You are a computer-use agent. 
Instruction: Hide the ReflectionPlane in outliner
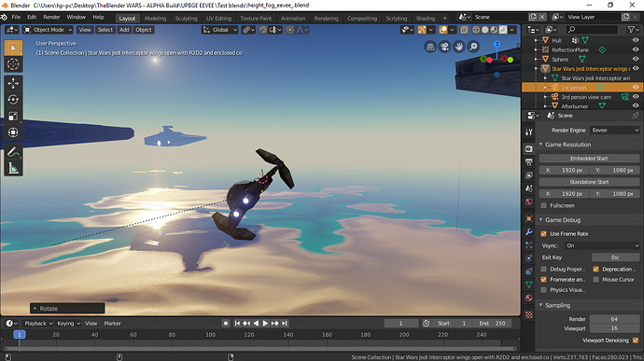pos(636,49)
